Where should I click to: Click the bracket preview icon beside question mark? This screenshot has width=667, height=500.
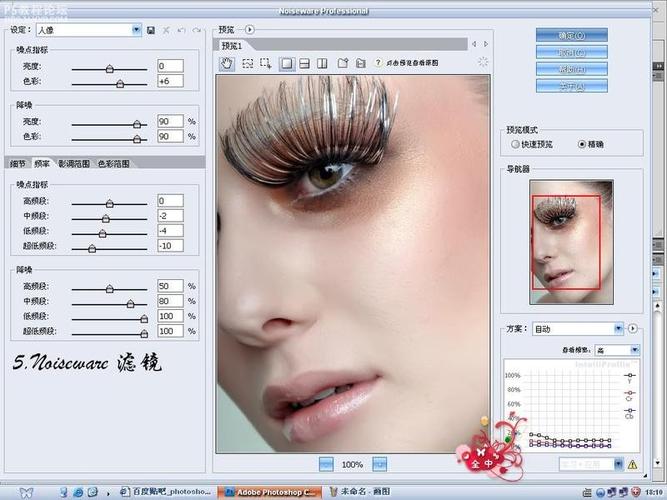click(x=360, y=63)
